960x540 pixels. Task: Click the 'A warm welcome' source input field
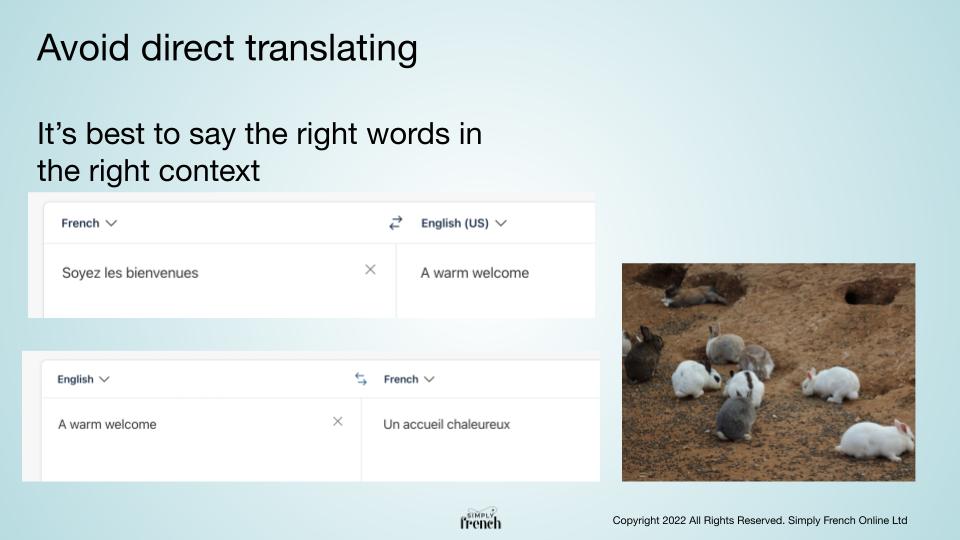201,440
